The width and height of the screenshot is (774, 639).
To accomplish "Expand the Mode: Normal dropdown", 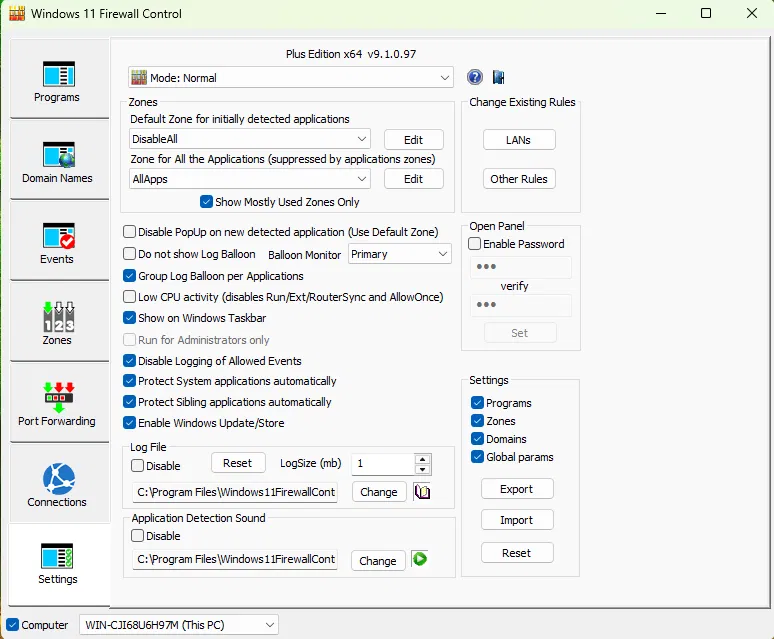I will tap(290, 77).
